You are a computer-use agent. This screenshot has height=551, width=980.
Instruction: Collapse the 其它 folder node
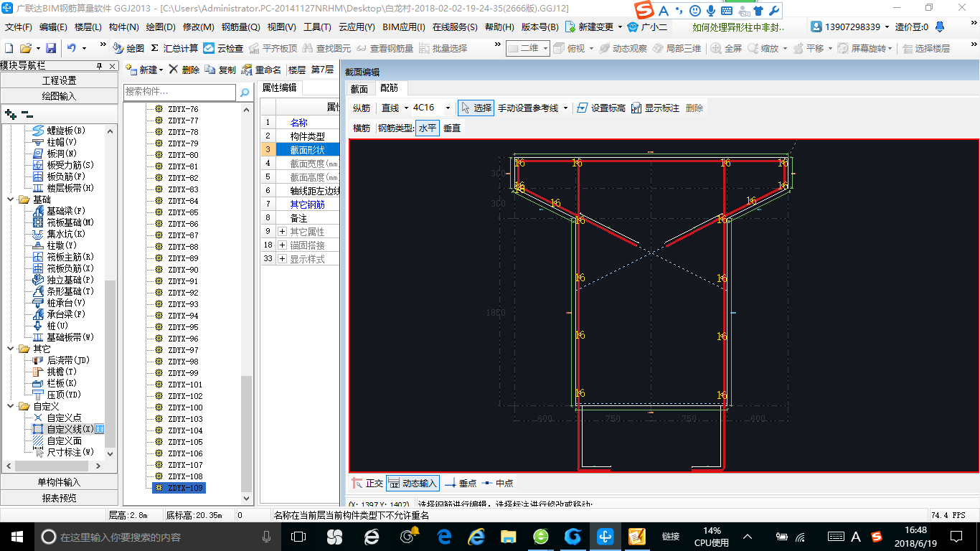[11, 349]
